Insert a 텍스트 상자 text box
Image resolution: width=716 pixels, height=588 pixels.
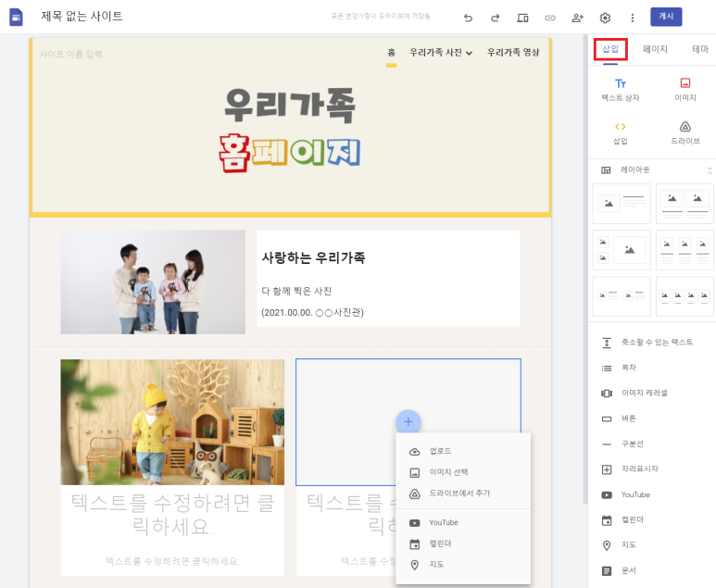click(x=620, y=90)
